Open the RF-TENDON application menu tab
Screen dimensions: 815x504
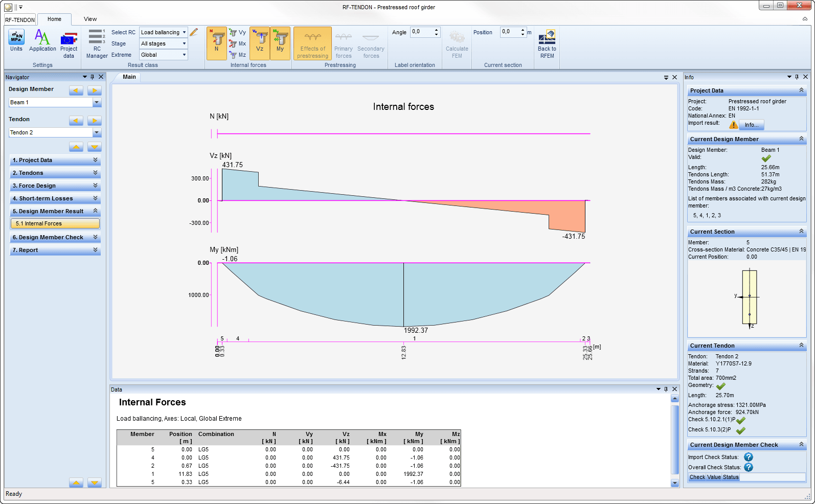(x=20, y=20)
